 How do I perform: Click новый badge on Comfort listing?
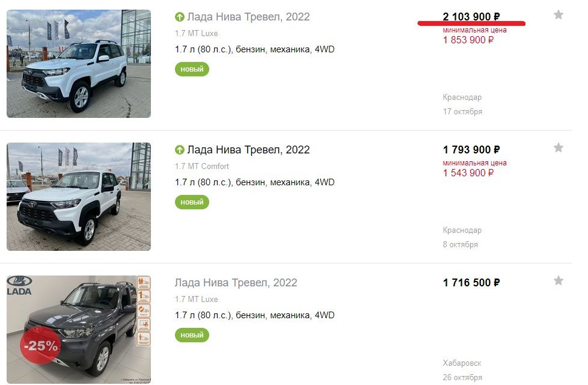(192, 202)
